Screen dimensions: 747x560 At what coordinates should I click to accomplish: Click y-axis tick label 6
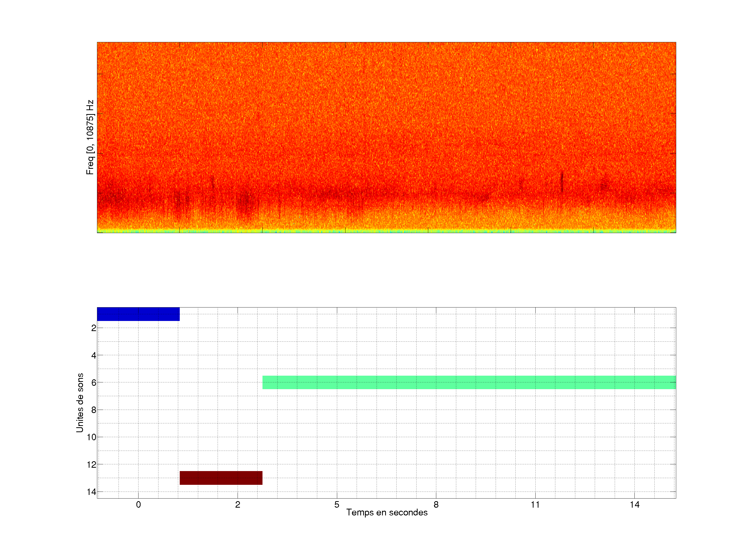(x=94, y=383)
